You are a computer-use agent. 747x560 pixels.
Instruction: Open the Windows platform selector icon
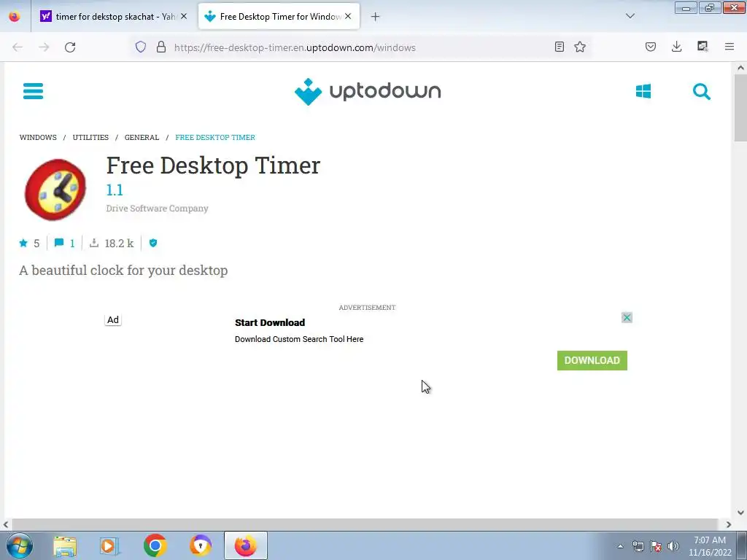point(643,91)
